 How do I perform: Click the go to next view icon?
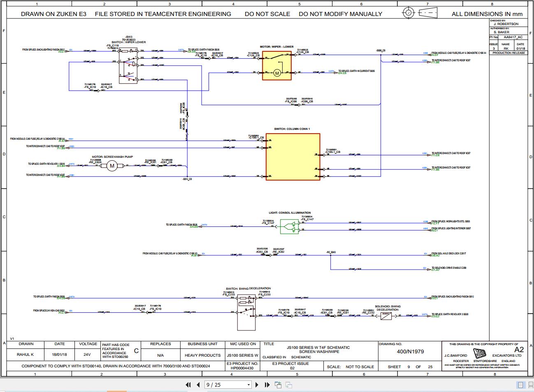289,385
